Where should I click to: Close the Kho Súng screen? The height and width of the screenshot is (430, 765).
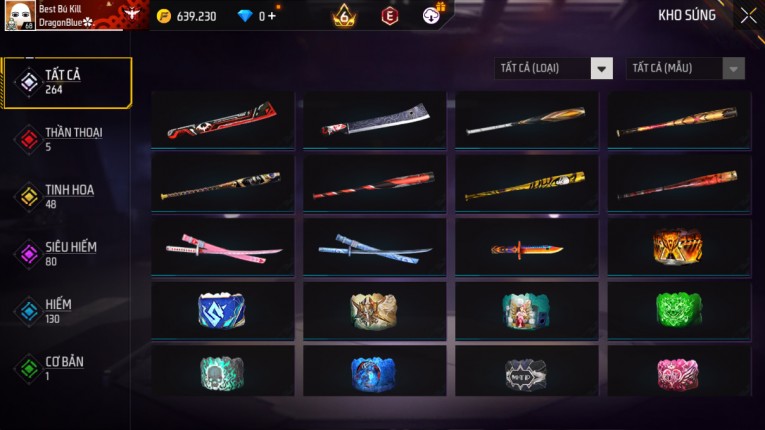coord(748,16)
